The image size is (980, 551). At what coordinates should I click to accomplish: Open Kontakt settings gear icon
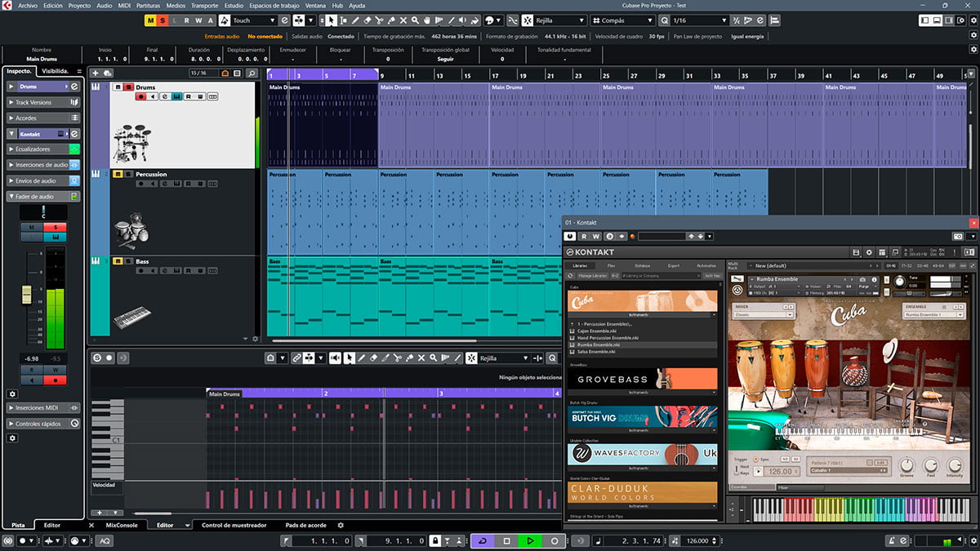click(869, 252)
